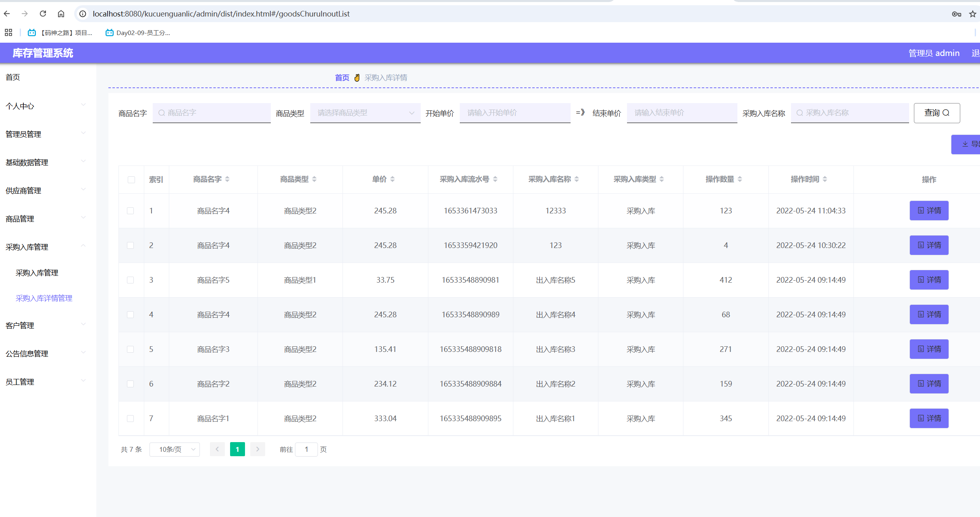980x517 pixels.
Task: Open the 【码神之路】项目 bookmark
Action: click(60, 33)
